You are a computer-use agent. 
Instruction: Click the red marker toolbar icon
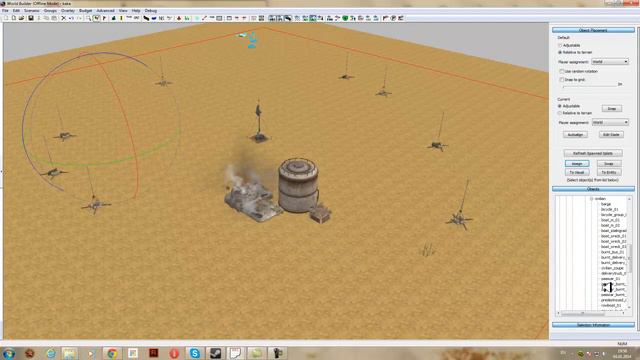179,18
